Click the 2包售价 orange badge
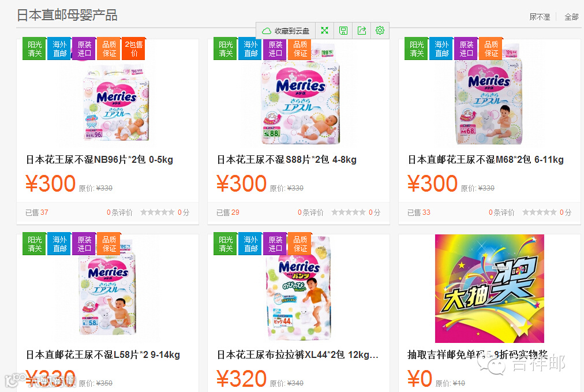This screenshot has width=584, height=392. 134,49
